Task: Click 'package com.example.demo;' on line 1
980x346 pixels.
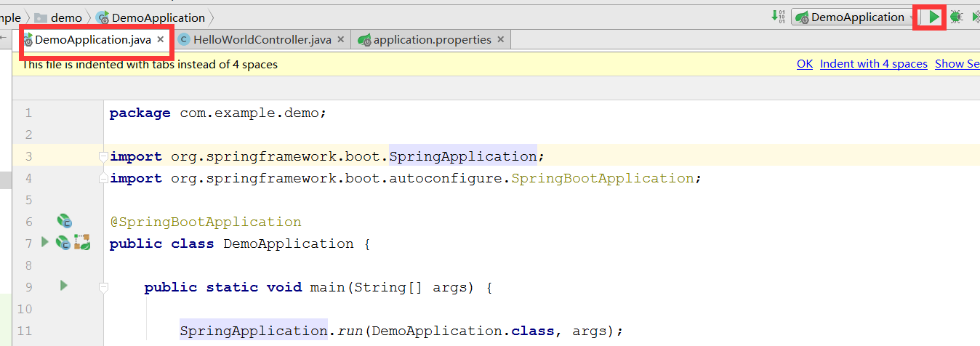Action: [218, 113]
